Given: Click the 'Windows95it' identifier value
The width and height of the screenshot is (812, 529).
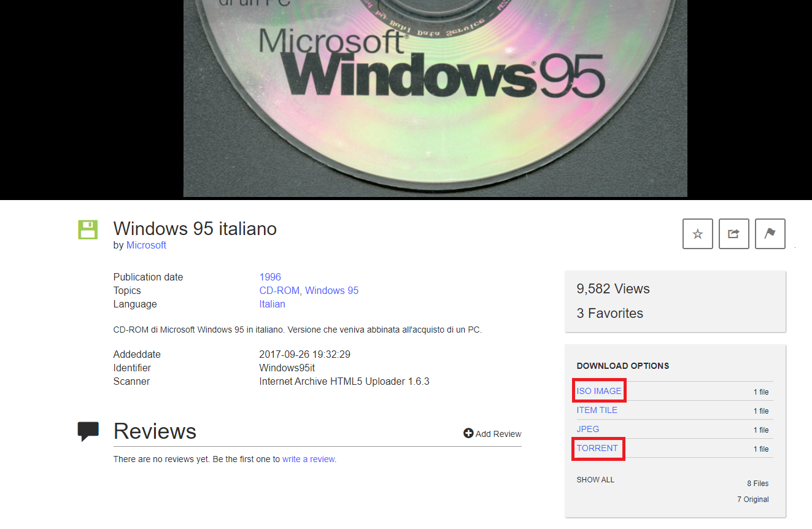Looking at the screenshot, I should click(x=287, y=368).
